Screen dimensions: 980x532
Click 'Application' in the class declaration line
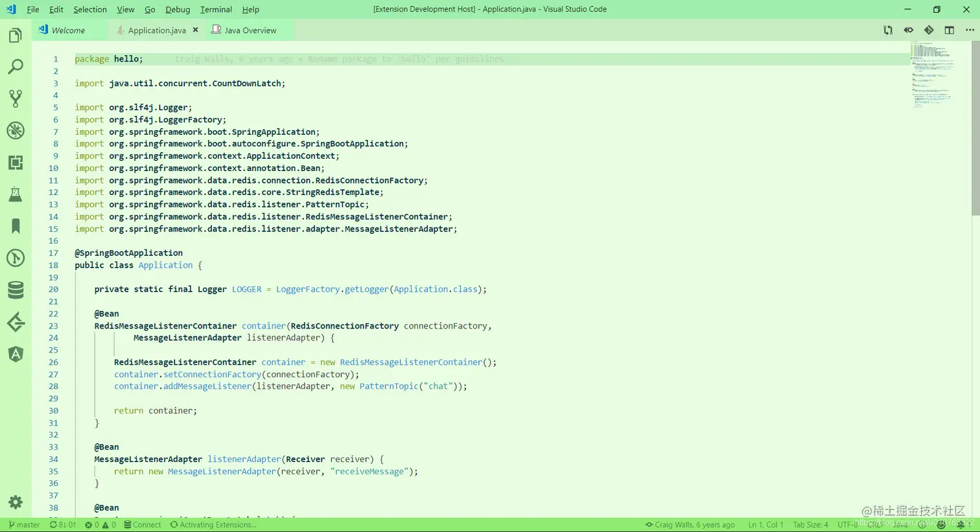pos(165,265)
